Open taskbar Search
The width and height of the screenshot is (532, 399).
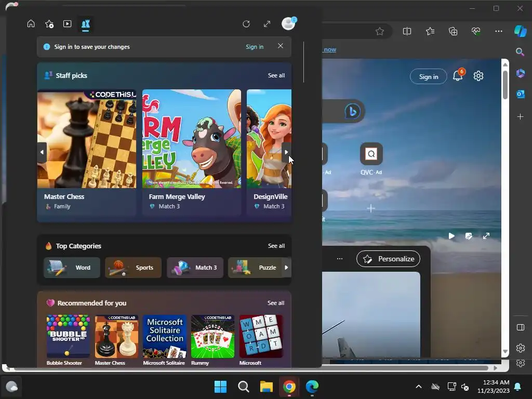(243, 387)
